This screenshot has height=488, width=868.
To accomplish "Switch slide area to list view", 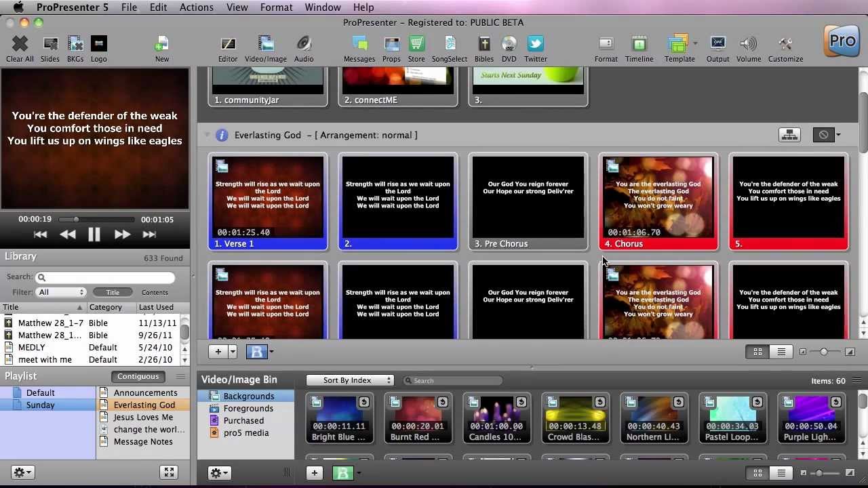I will pos(781,352).
